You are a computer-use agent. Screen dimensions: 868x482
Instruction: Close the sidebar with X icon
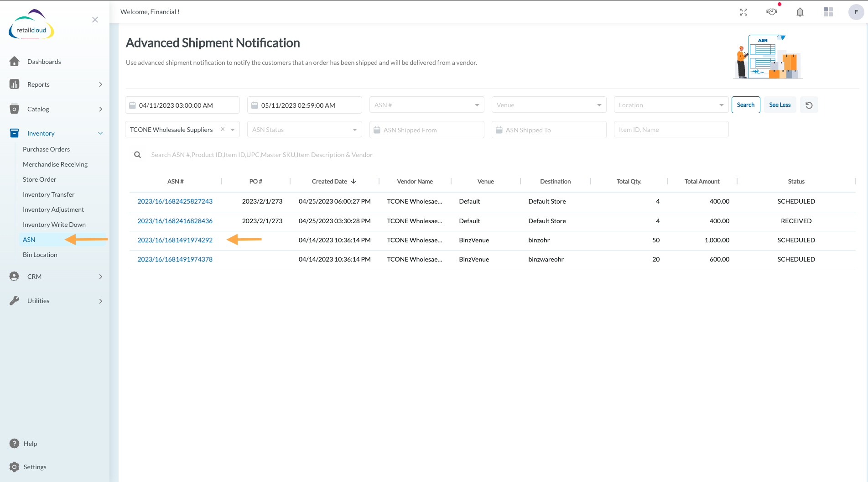tap(95, 20)
